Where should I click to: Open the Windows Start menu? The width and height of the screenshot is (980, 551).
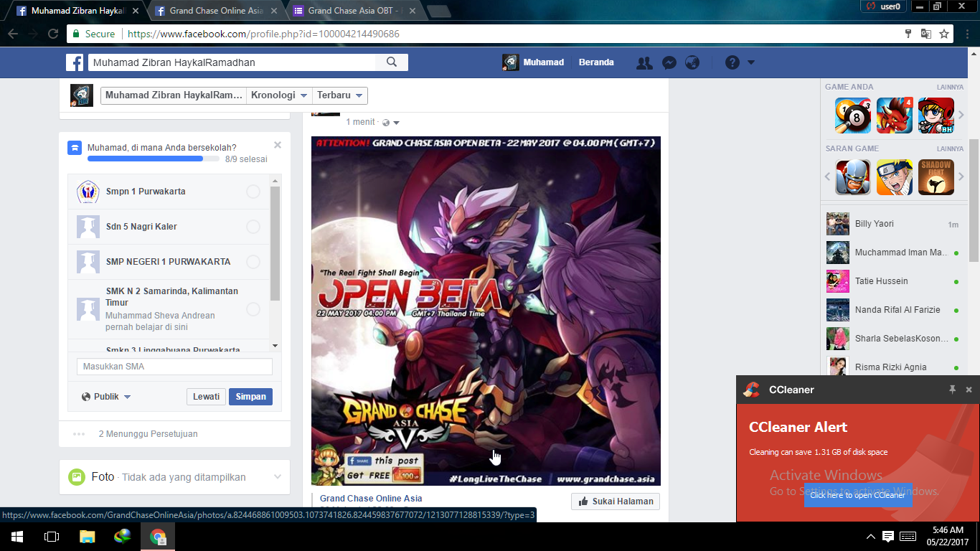(17, 537)
